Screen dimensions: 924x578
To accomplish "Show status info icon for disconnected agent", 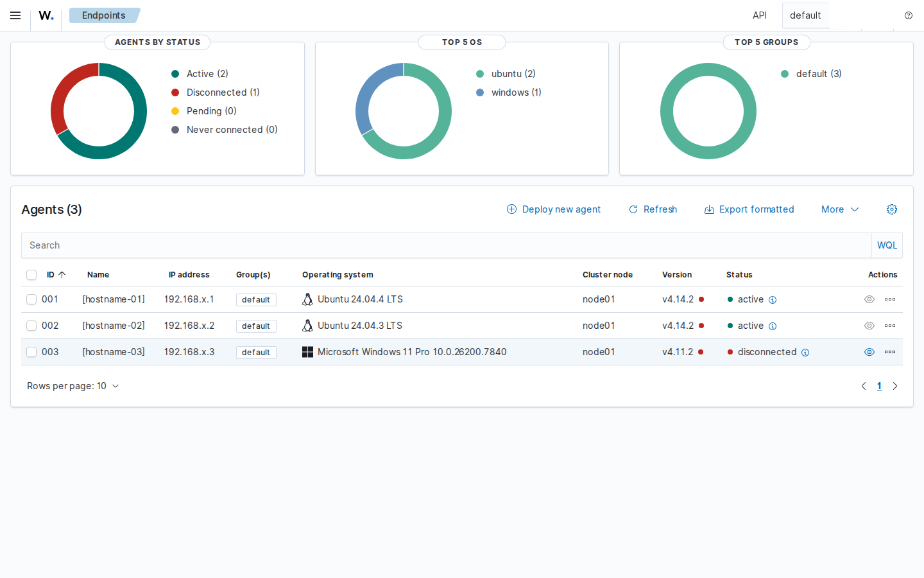I will coord(805,353).
